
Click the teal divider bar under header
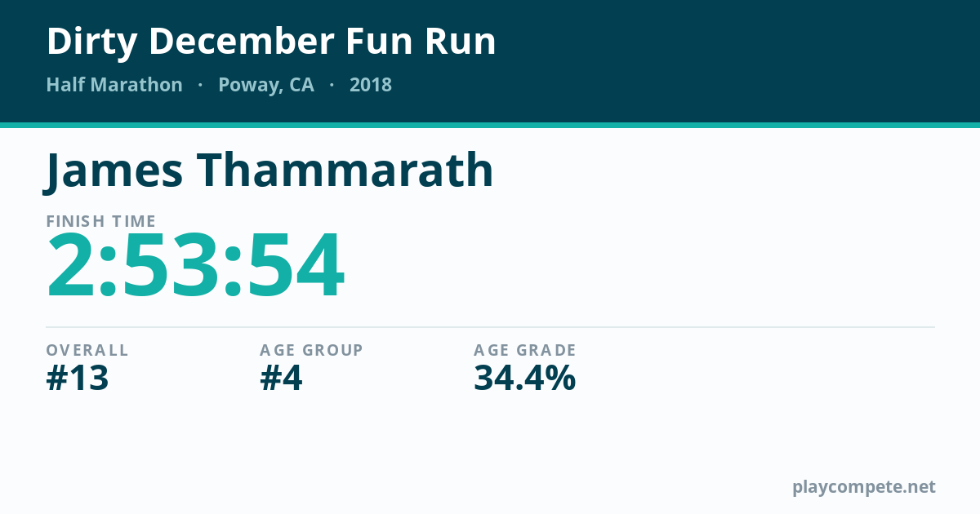click(x=490, y=125)
